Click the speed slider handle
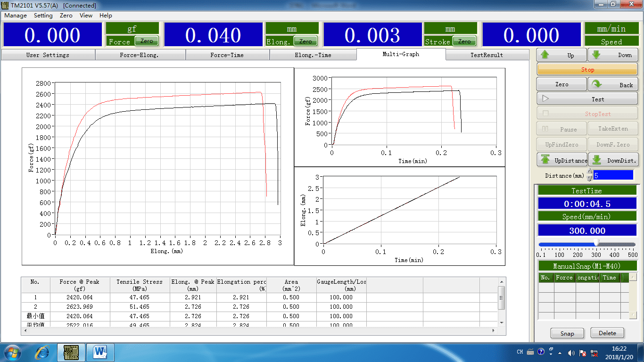The image size is (644, 362). pos(596,243)
